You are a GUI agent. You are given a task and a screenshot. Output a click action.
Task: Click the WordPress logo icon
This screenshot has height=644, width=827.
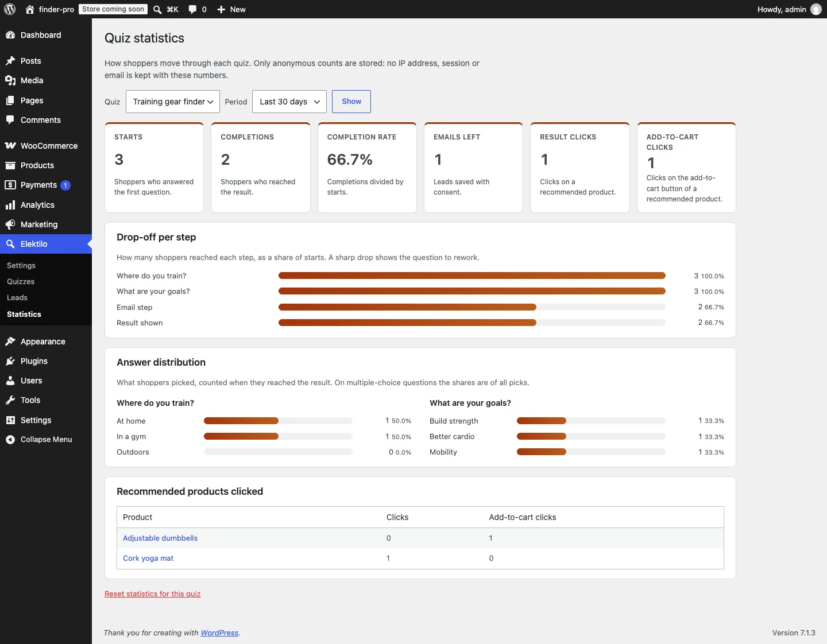click(10, 9)
